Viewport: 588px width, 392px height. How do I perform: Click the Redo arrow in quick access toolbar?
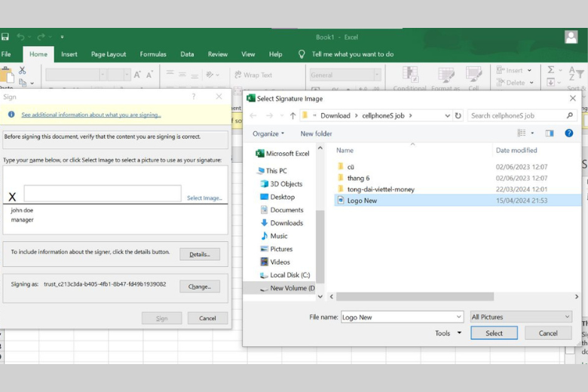coord(41,37)
